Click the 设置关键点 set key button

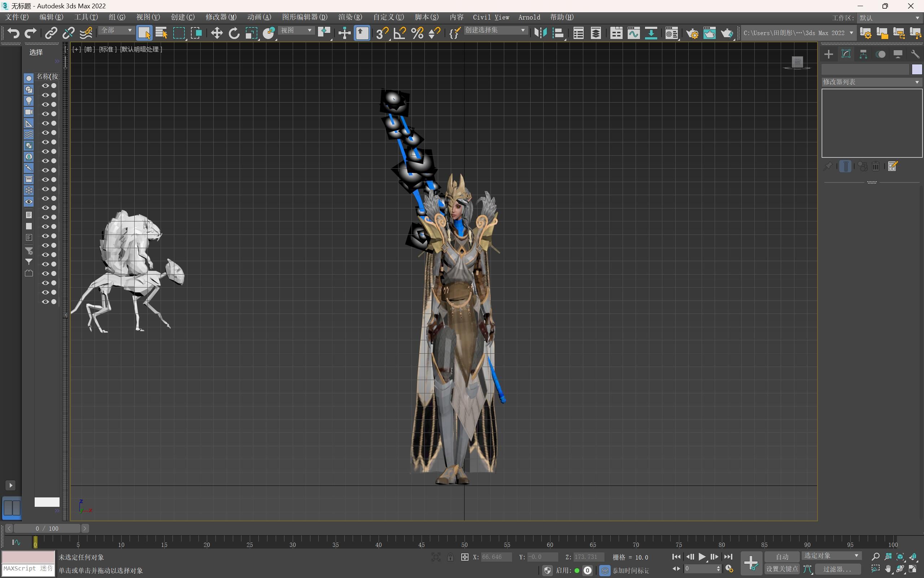pyautogui.click(x=782, y=569)
